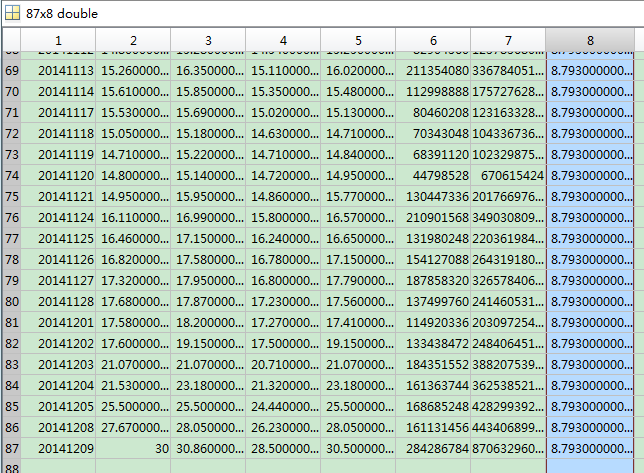This screenshot has height=473, width=644.
Task: Click cell 870632960... in row 87
Action: tap(508, 448)
